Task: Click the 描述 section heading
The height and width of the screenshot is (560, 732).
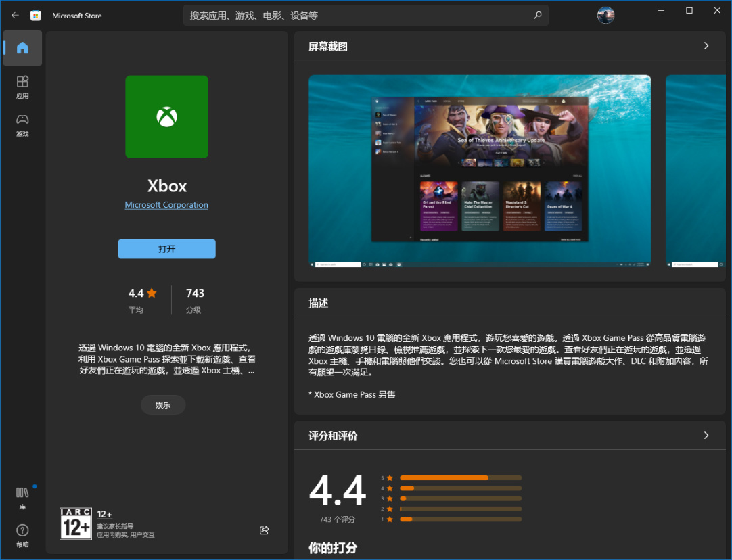Action: tap(319, 303)
